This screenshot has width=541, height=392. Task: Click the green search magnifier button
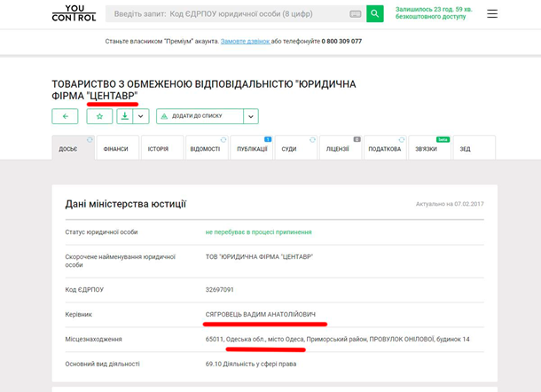point(375,14)
